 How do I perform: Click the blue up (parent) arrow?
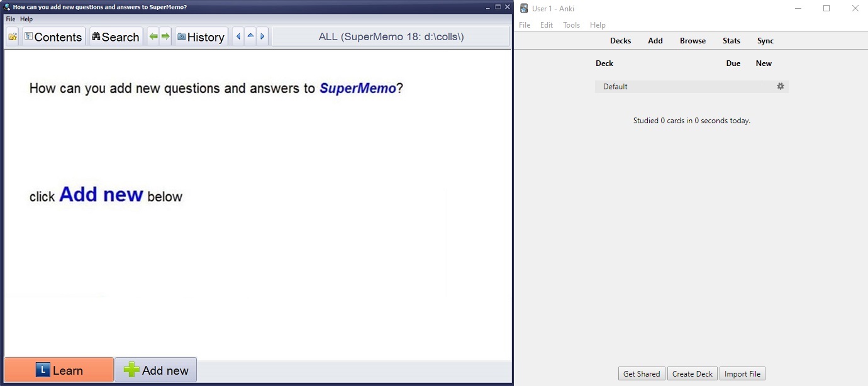point(250,36)
